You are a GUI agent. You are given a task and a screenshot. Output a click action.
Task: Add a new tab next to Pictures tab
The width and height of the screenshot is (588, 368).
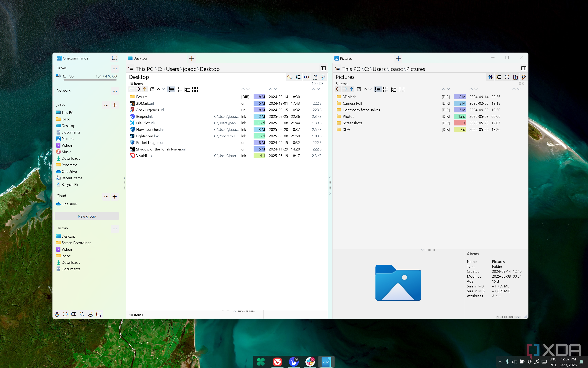pos(398,59)
